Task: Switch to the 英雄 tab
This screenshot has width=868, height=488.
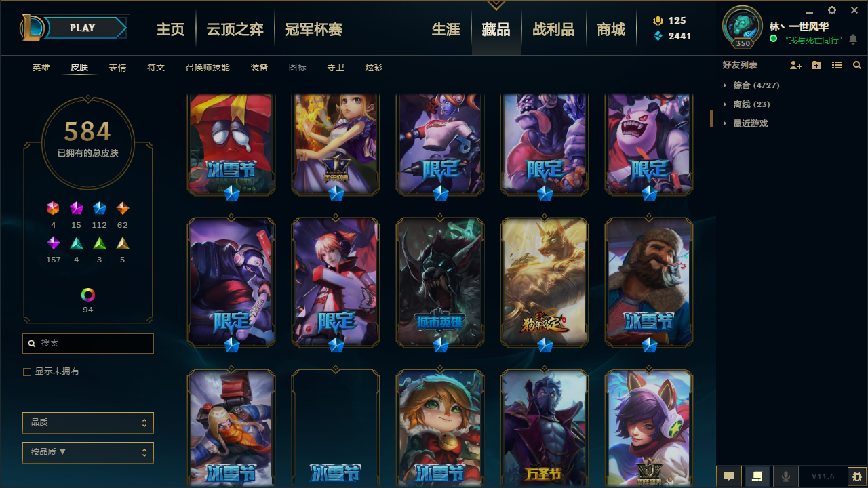Action: [x=41, y=68]
